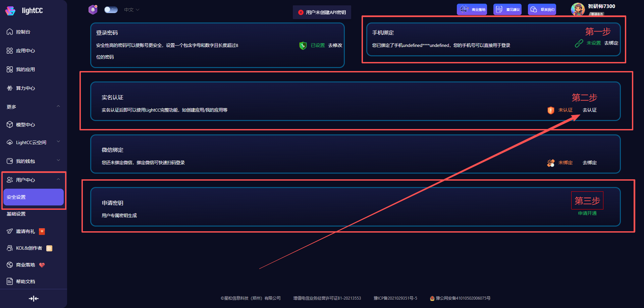The width and height of the screenshot is (644, 308).
Task: Click 去绑定 for WeChat binding
Action: (x=589, y=163)
